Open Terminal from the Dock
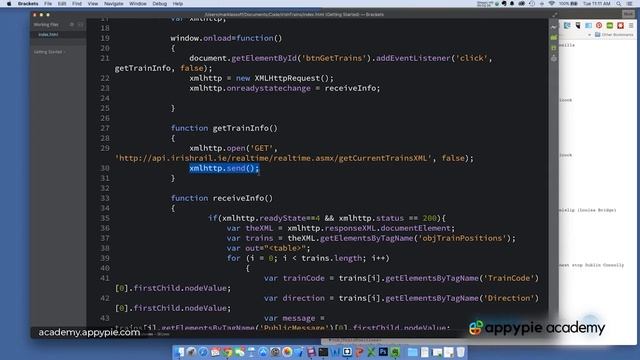This screenshot has width=640, height=360. (x=323, y=351)
